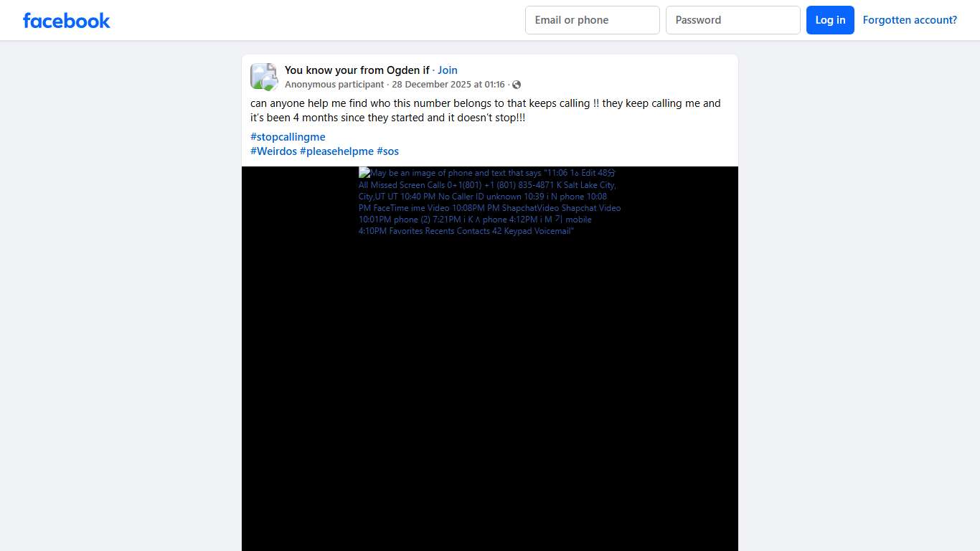Open the #Weirdos hashtag
Image resolution: width=980 pixels, height=551 pixels.
[x=273, y=151]
